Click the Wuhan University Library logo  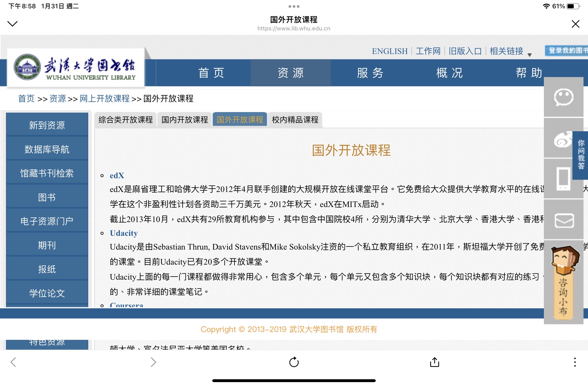pos(75,67)
